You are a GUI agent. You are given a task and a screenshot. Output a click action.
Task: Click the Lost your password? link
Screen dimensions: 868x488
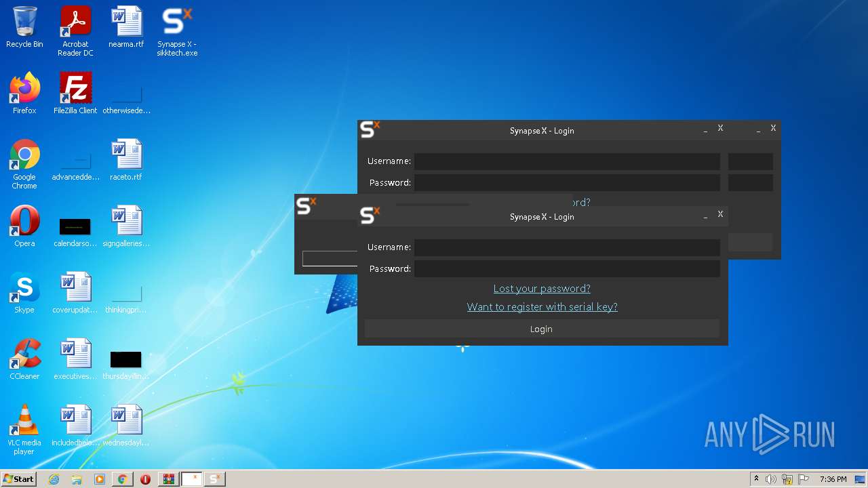(542, 288)
